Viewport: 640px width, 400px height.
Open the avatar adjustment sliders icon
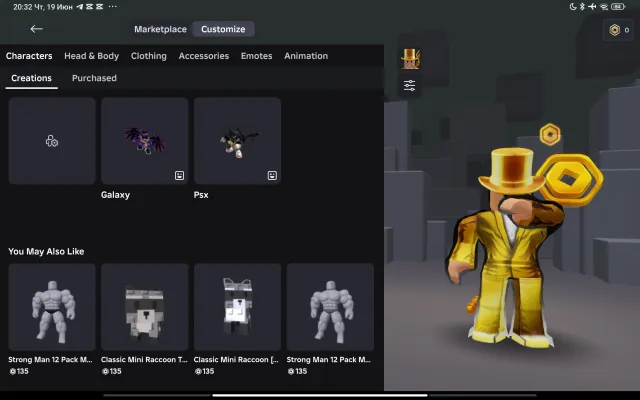coord(409,85)
